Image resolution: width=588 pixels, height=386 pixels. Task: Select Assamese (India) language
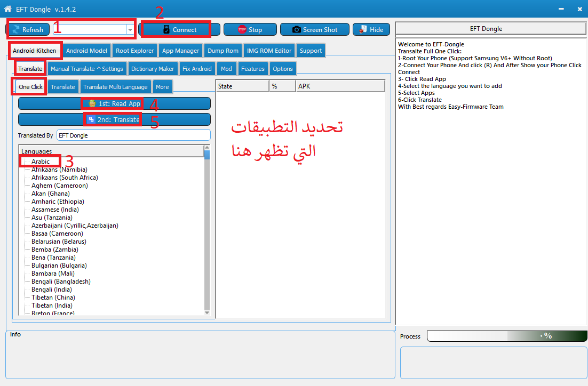[55, 210]
